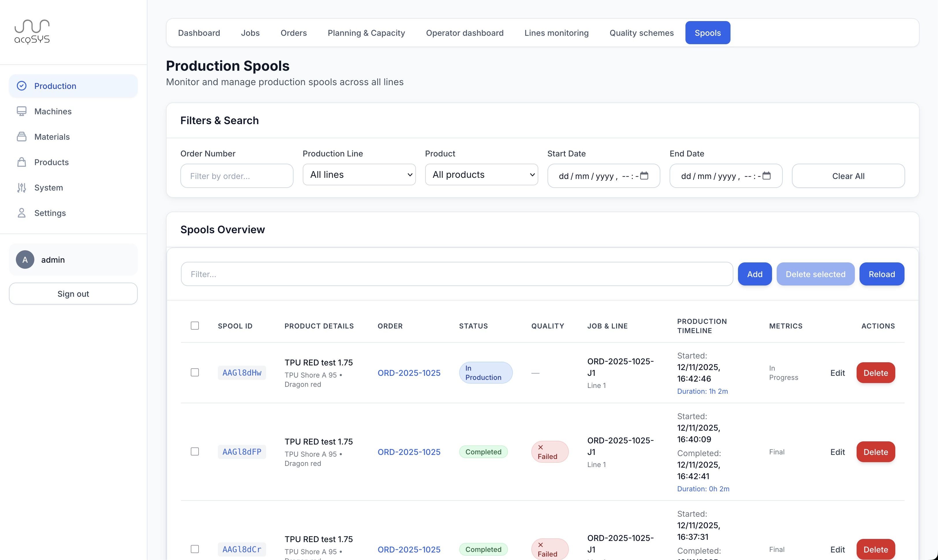The width and height of the screenshot is (938, 560).
Task: Open the Start Date calendar picker icon
Action: click(644, 176)
